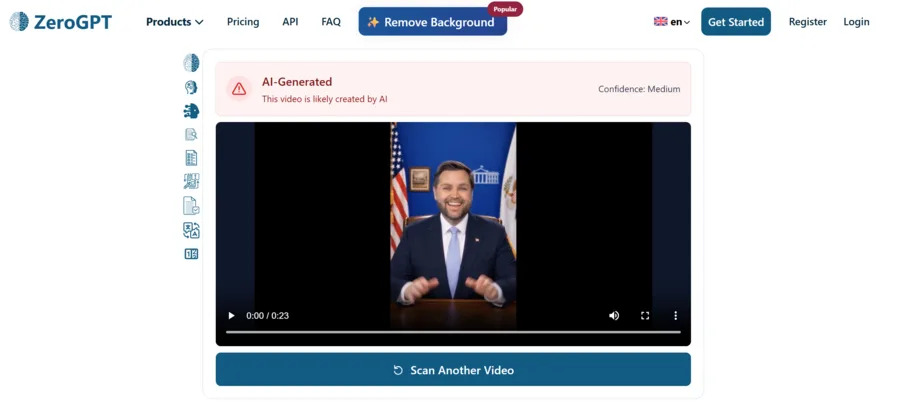The width and height of the screenshot is (900, 407).
Task: Click the 'Confidence: Medium' text
Action: tap(639, 89)
